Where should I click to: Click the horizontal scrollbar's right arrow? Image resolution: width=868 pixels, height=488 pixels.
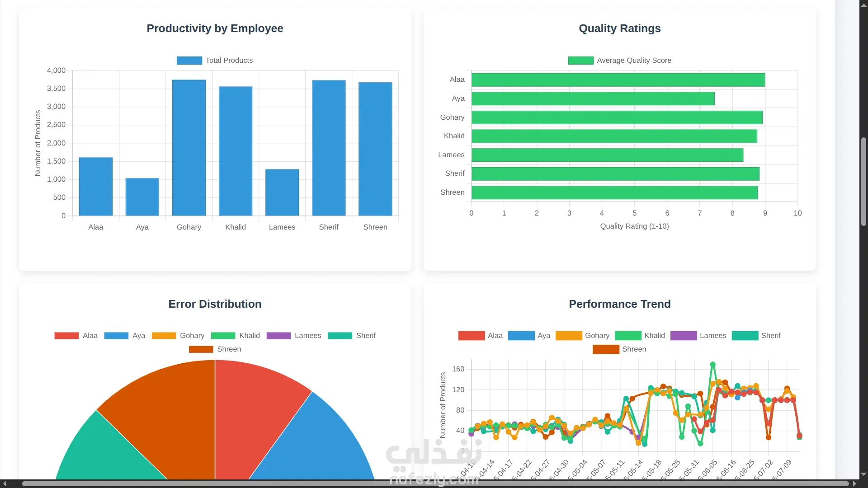(x=854, y=483)
